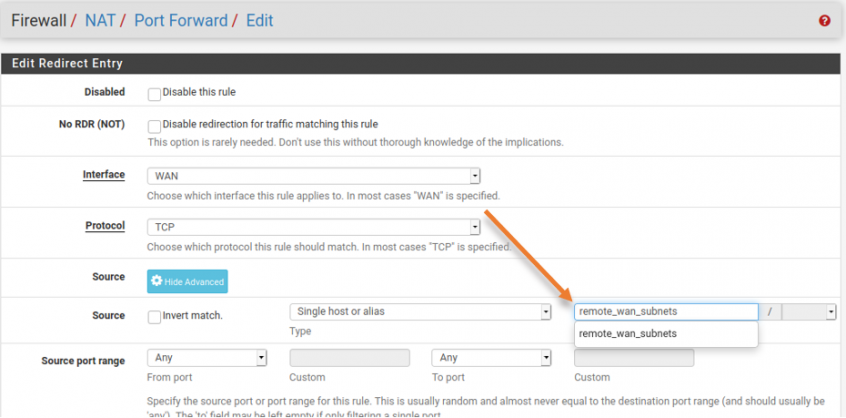846x418 pixels.
Task: Open the To port Any dropdown
Action: (x=491, y=357)
